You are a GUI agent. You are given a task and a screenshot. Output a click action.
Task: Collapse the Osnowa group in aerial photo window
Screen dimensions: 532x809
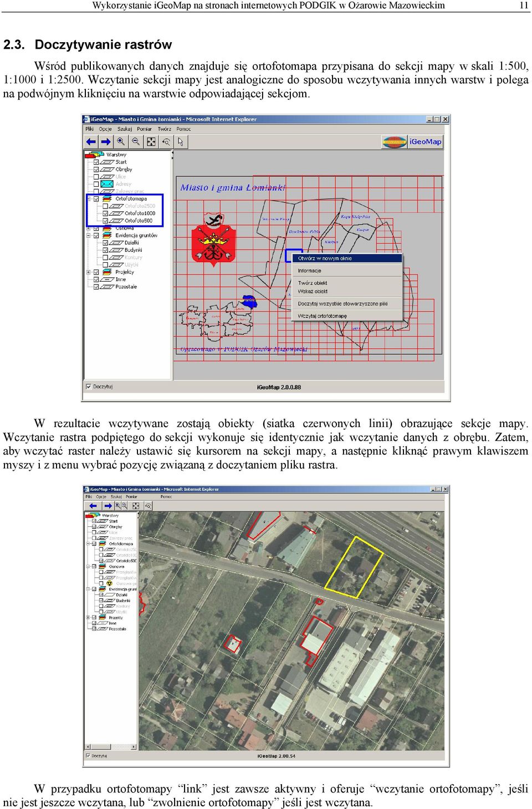pos(88,567)
